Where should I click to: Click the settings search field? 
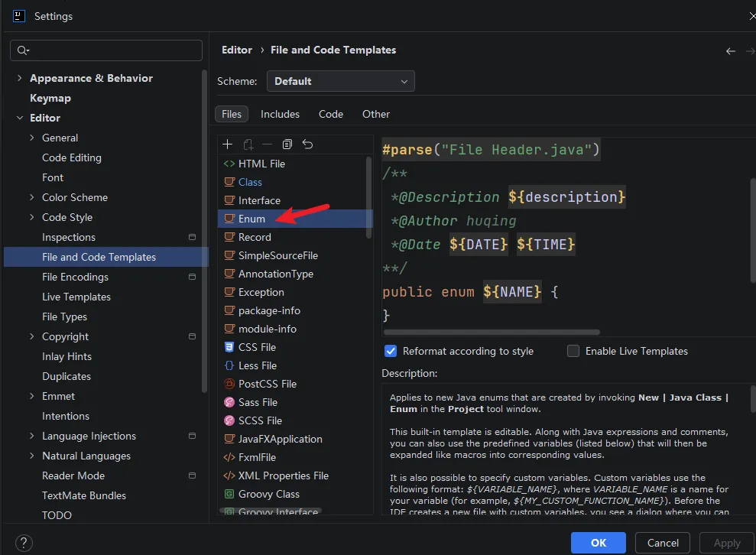[106, 50]
